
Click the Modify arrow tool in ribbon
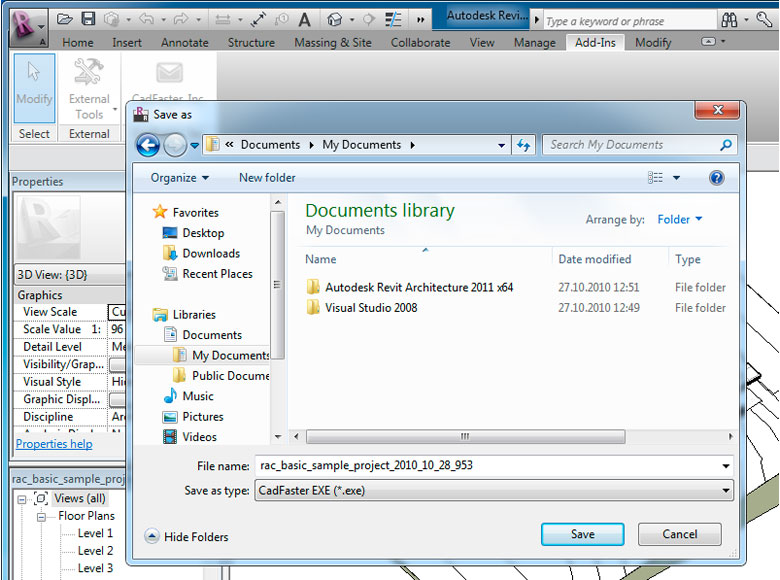tap(34, 88)
